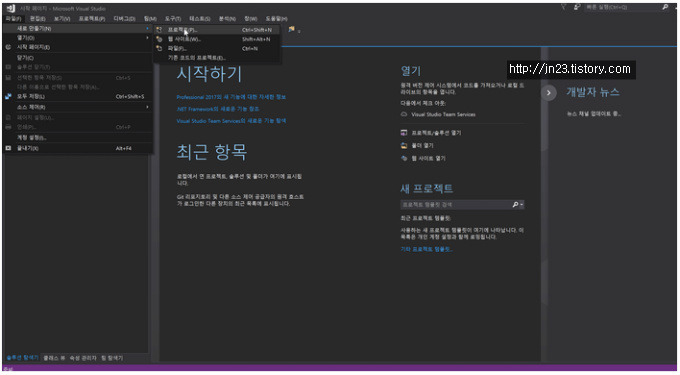Click the 웹 사이트 열기 globe icon
680x375 pixels.
(x=404, y=158)
